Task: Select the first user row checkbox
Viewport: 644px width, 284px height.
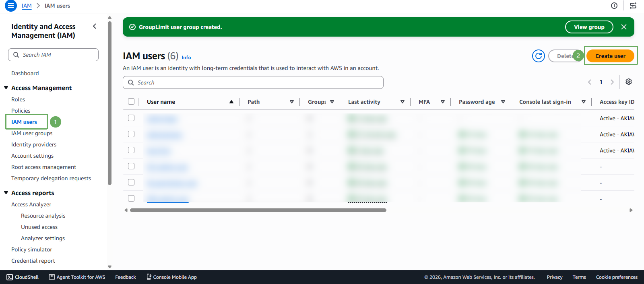Action: tap(131, 118)
